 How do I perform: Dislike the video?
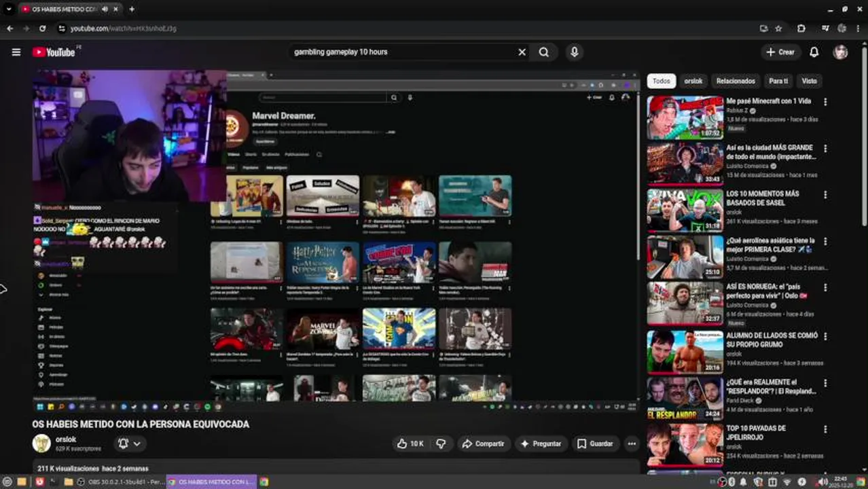(x=441, y=443)
